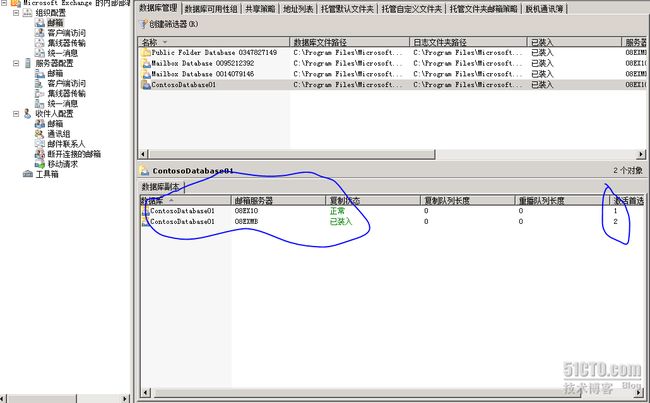
Task: Click the 创建筛选器 (R) button
Action: [169, 24]
